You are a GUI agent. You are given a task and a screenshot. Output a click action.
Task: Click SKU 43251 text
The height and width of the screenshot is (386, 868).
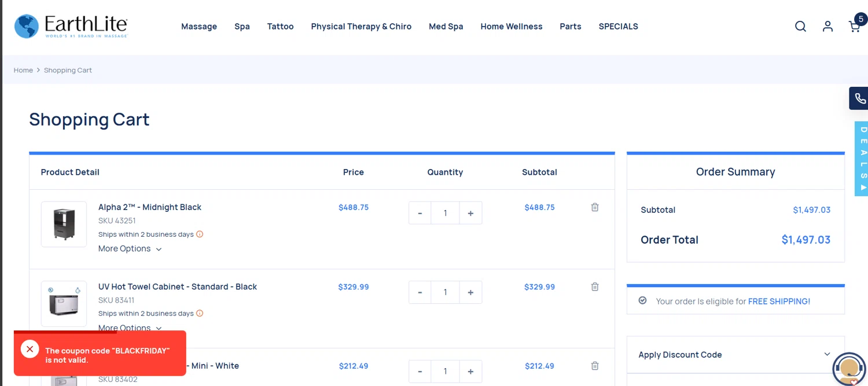(x=117, y=221)
